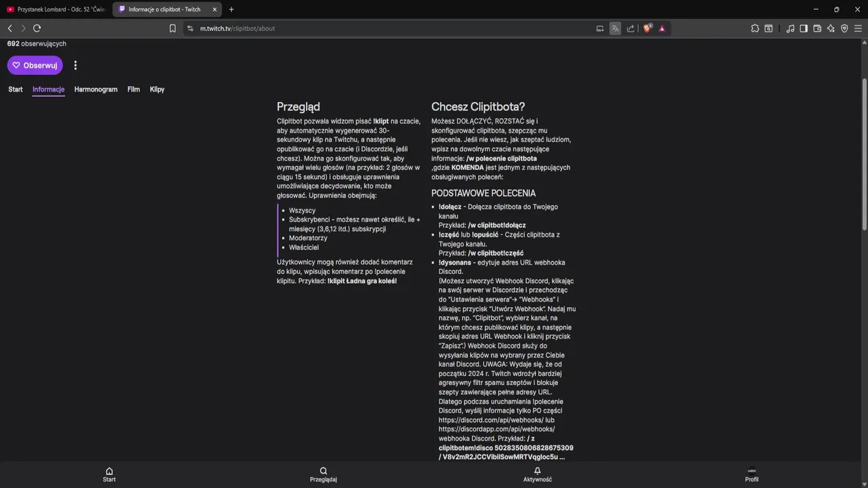Click the Właściciel list item
The width and height of the screenshot is (868, 488).
pos(304,247)
